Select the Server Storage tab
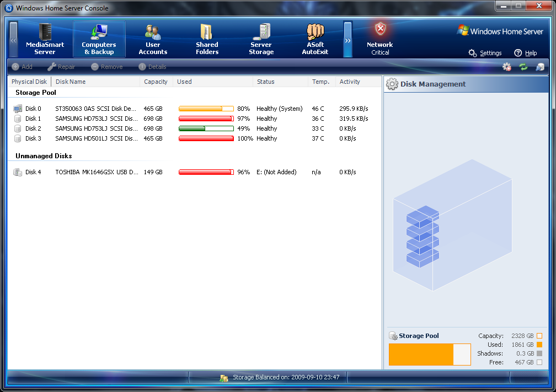556x392 pixels. [x=261, y=39]
